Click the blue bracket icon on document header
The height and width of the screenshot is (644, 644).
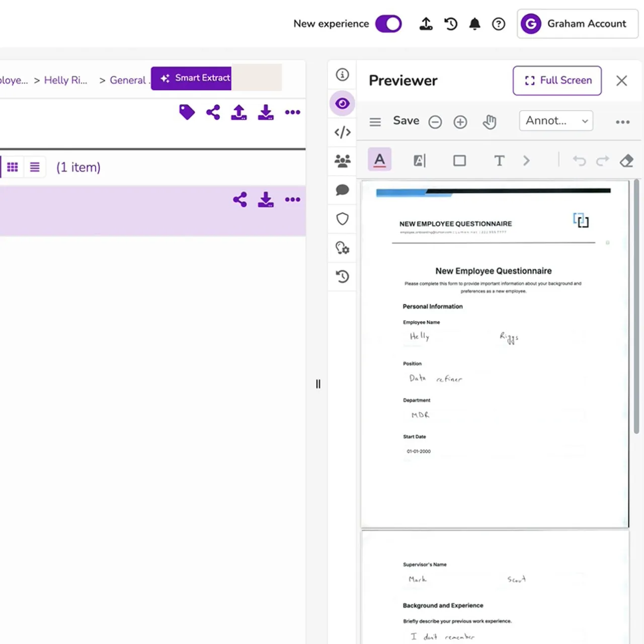[581, 220]
